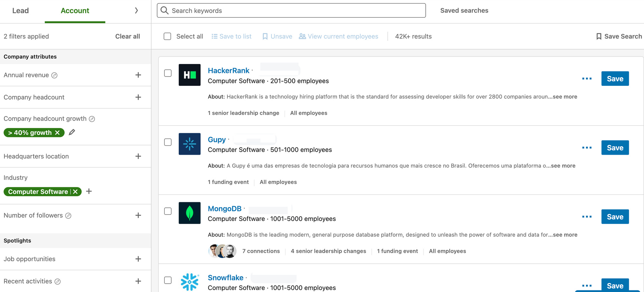Screen dimensions: 644x292
Task: Click Save to list
Action: [232, 36]
